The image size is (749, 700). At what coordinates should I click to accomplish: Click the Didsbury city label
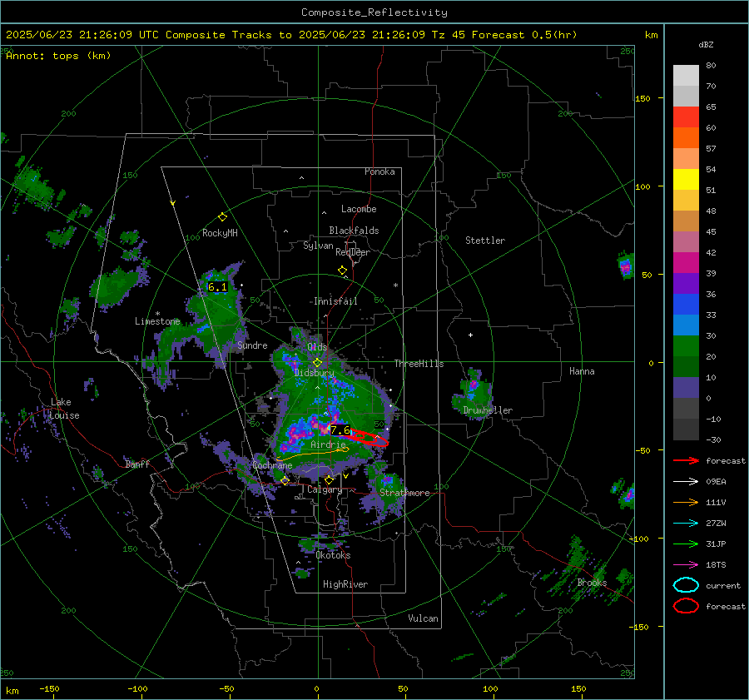(x=314, y=373)
